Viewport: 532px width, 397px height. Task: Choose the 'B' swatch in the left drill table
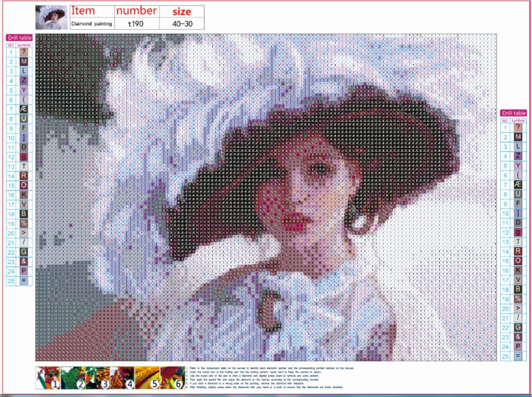coord(24,214)
